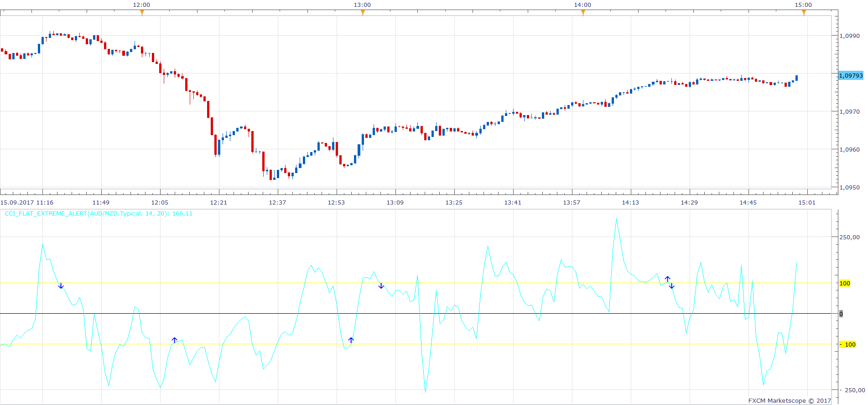868x405 pixels.
Task: Click the orange 15:00 hour marker triangle
Action: (x=804, y=13)
